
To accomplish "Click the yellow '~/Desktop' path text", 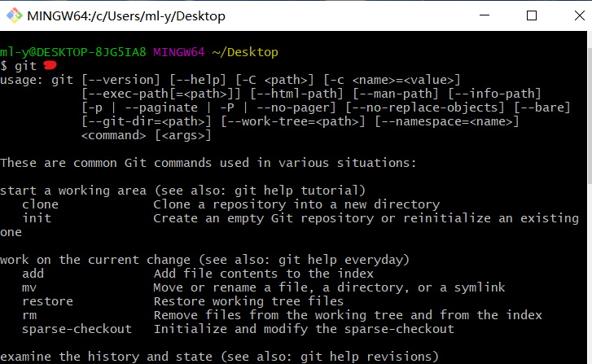I will click(x=245, y=52).
